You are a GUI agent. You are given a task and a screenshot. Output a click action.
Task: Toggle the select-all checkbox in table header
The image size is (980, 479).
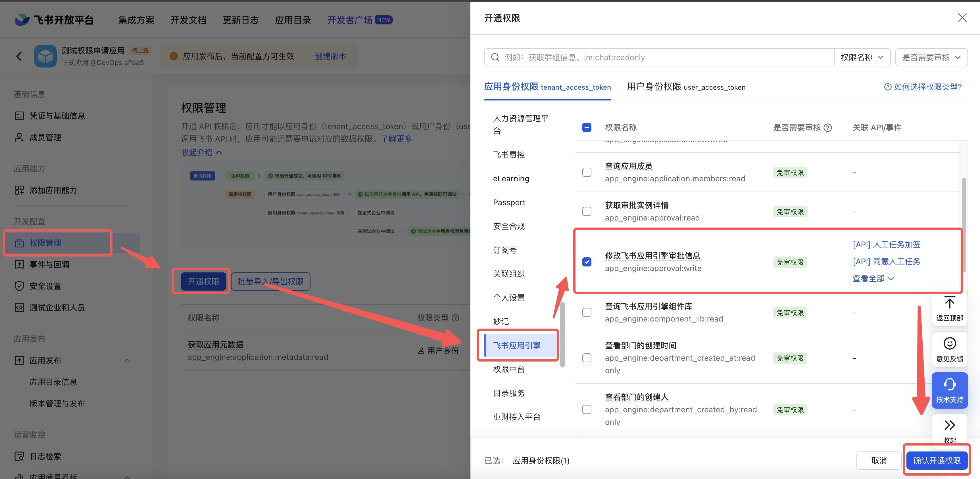click(x=587, y=127)
